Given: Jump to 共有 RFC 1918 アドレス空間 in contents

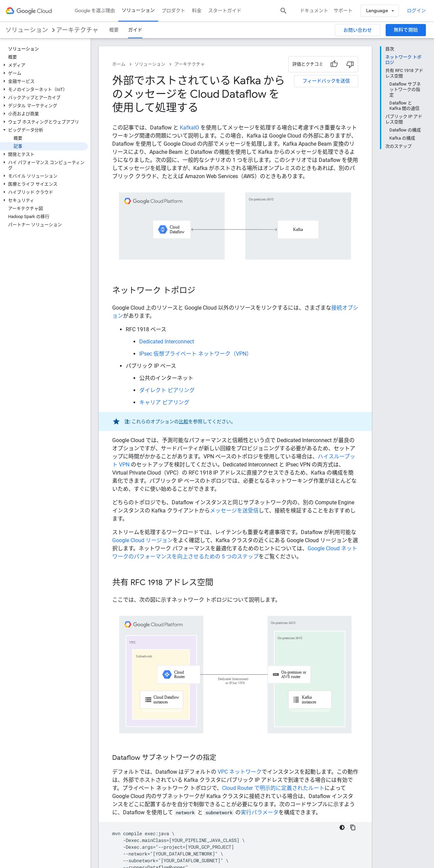Looking at the screenshot, I should (x=404, y=73).
